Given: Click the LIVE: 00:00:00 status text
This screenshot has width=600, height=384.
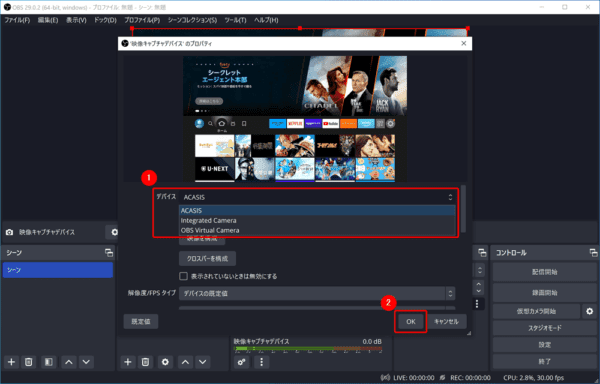Looking at the screenshot, I should (x=414, y=378).
